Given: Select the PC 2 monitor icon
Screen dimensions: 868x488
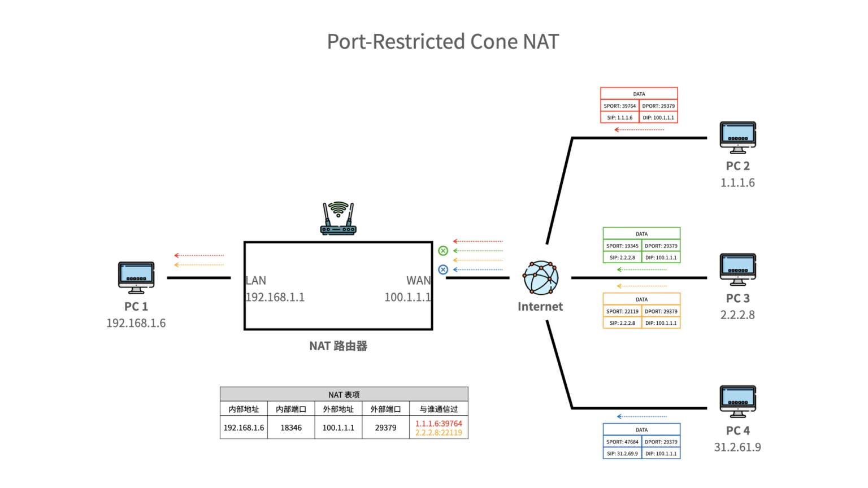Looking at the screenshot, I should pyautogui.click(x=737, y=136).
